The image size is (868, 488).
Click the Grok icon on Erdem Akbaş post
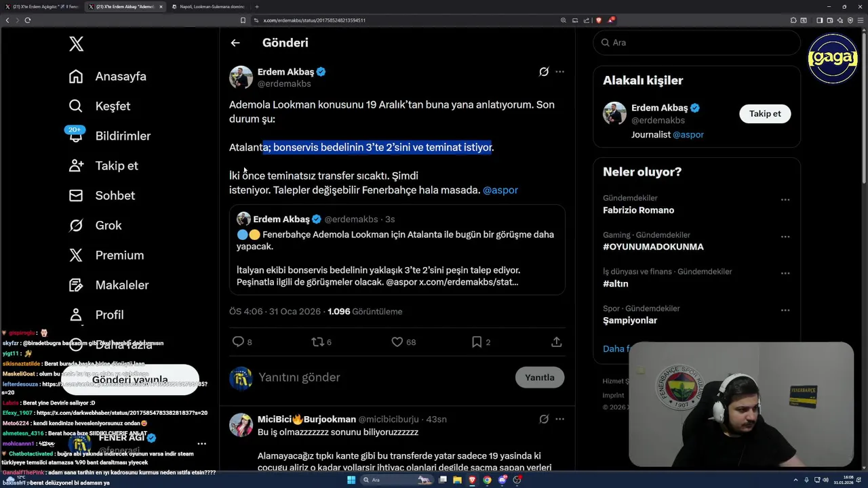pyautogui.click(x=544, y=72)
